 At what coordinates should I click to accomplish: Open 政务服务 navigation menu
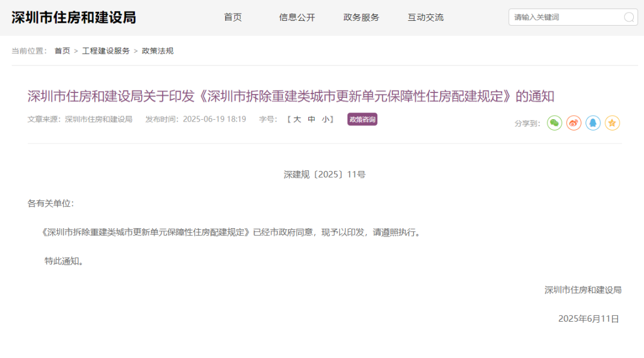(x=361, y=17)
